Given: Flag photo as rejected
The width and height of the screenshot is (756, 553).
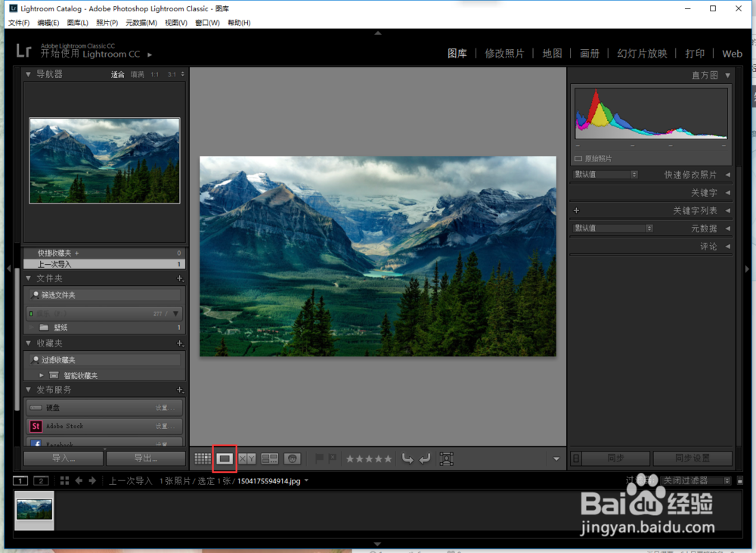Looking at the screenshot, I should (332, 458).
